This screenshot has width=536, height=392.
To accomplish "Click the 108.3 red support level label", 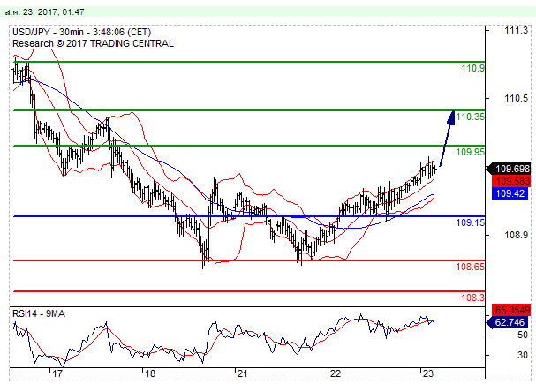I will 472,298.
